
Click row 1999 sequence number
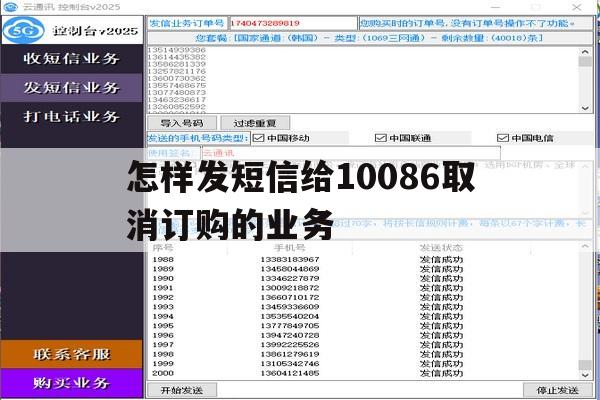[163, 364]
